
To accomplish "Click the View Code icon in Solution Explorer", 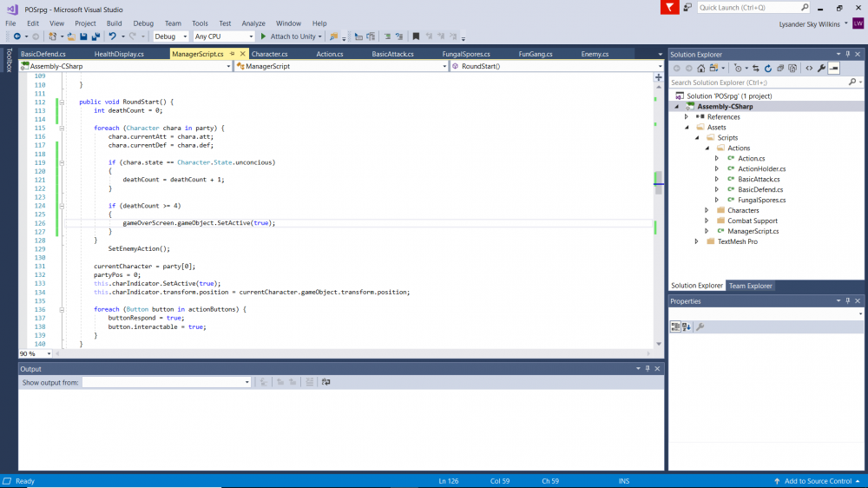I will click(x=808, y=68).
